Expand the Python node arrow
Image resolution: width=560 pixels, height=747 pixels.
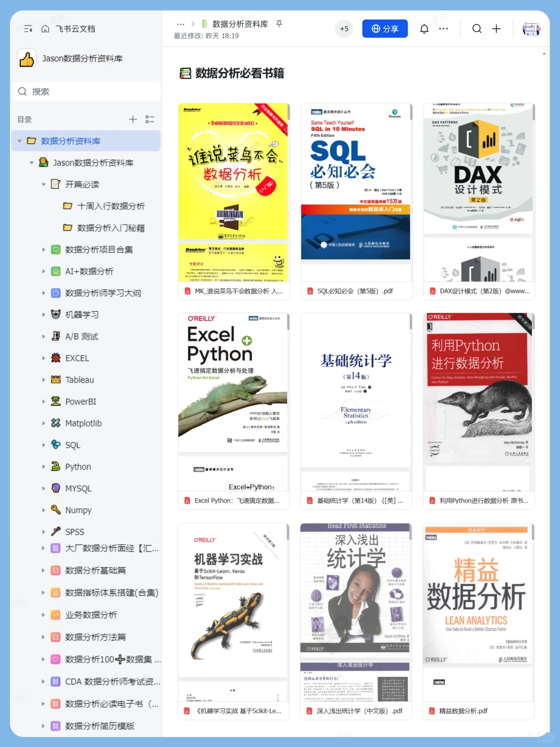point(44,467)
